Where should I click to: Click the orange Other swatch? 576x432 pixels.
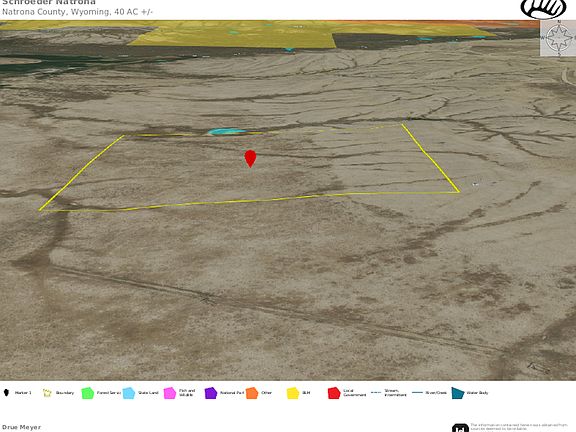coord(252,393)
